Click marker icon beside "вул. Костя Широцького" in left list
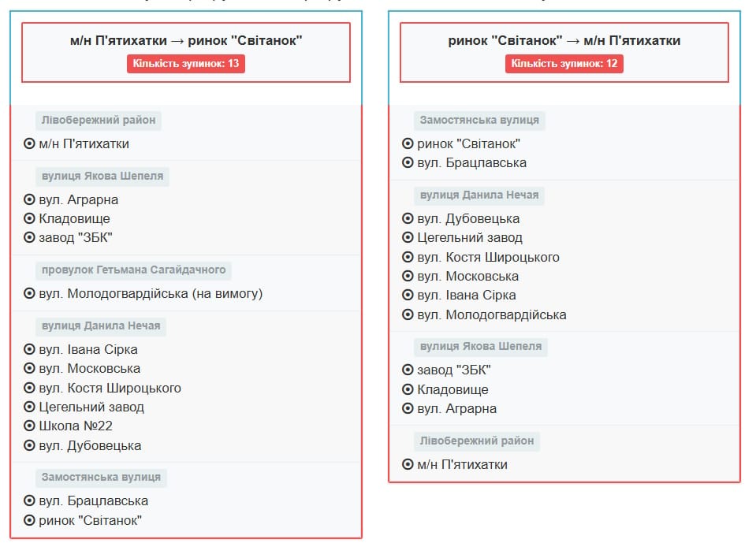The width and height of the screenshot is (756, 558). coord(29,389)
